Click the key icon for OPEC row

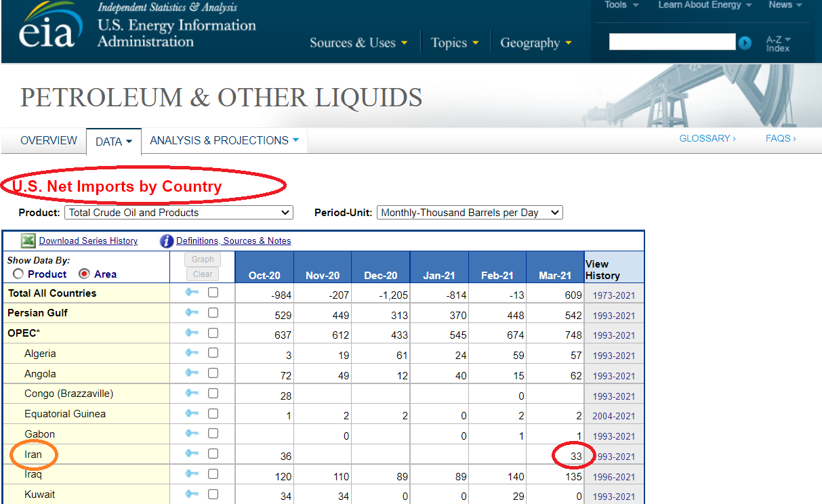click(192, 333)
